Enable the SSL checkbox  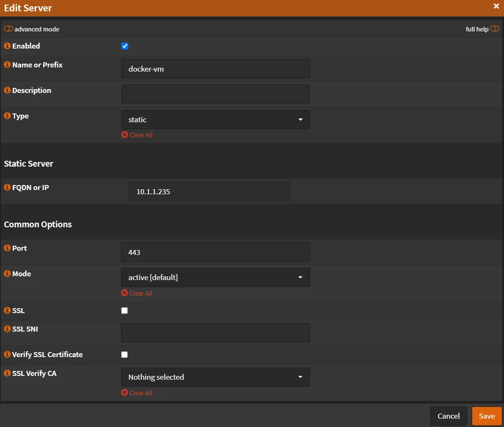124,311
